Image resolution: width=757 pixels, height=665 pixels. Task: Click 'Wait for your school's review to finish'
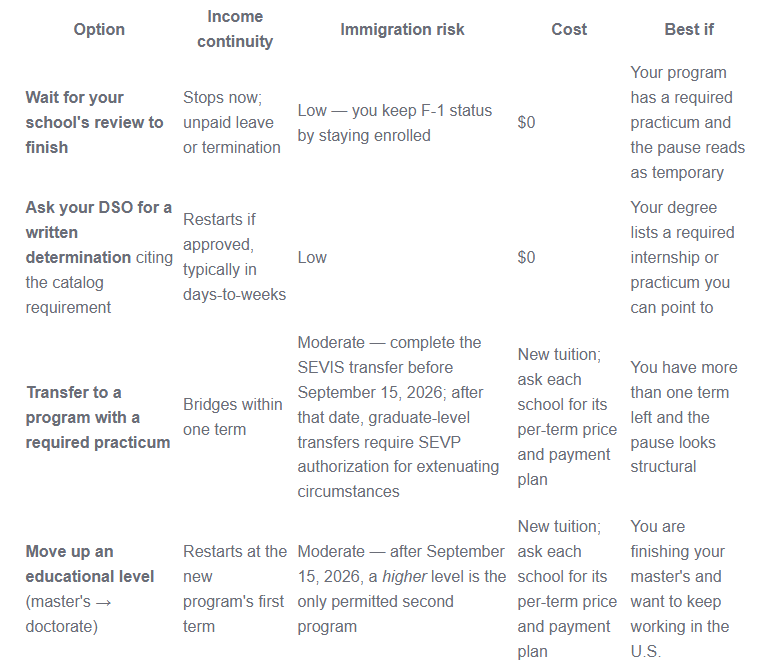click(95, 123)
